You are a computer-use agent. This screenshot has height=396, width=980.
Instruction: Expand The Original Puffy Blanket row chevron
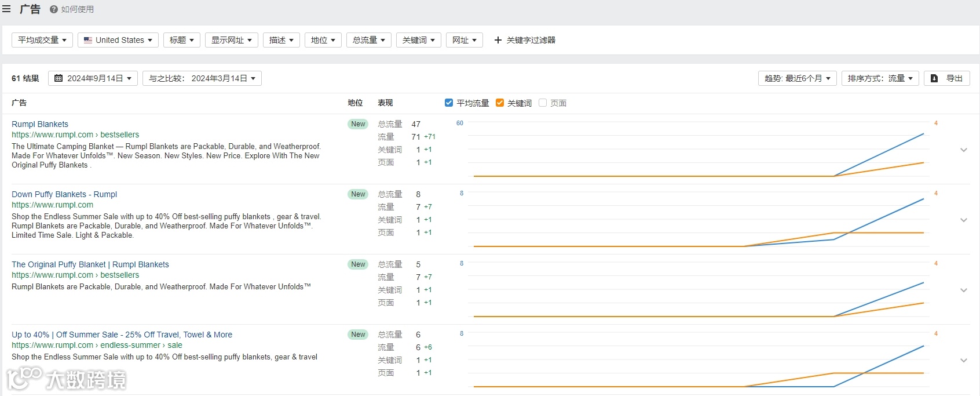(x=964, y=290)
